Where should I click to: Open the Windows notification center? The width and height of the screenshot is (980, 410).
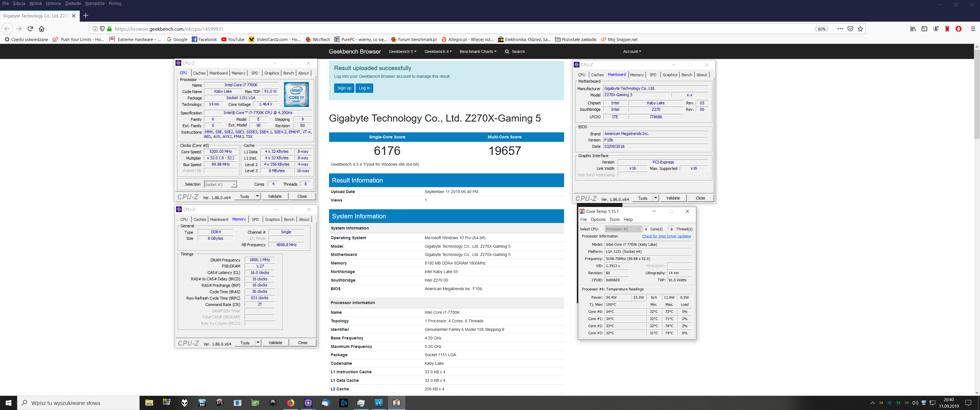(969, 403)
